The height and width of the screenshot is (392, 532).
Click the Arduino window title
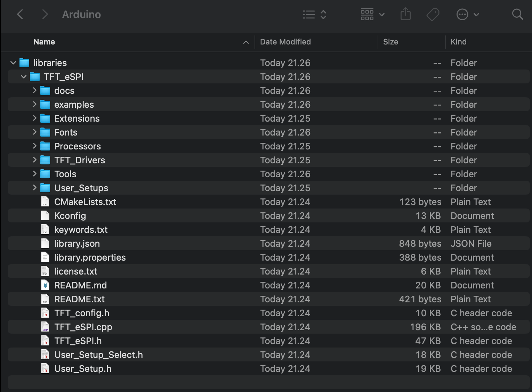81,14
